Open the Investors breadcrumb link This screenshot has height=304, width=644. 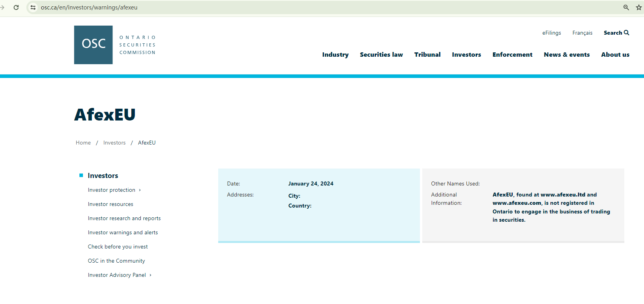point(114,143)
